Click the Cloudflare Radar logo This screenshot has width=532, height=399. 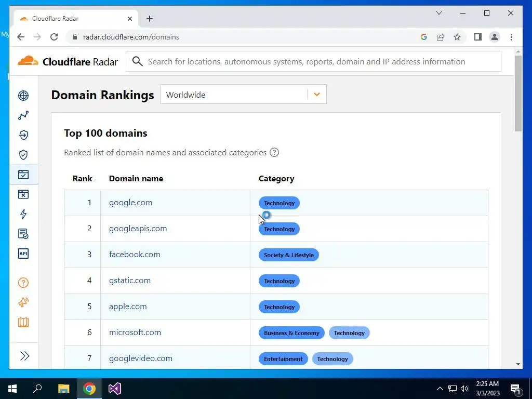[x=68, y=61]
